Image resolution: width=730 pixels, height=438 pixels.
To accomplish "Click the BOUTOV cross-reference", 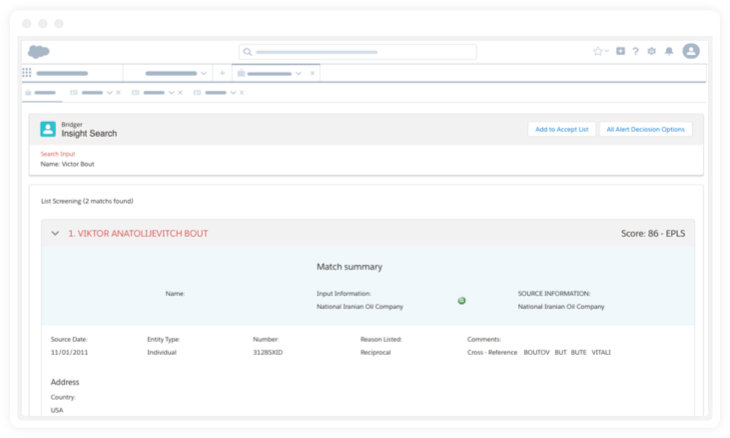I will pos(536,352).
